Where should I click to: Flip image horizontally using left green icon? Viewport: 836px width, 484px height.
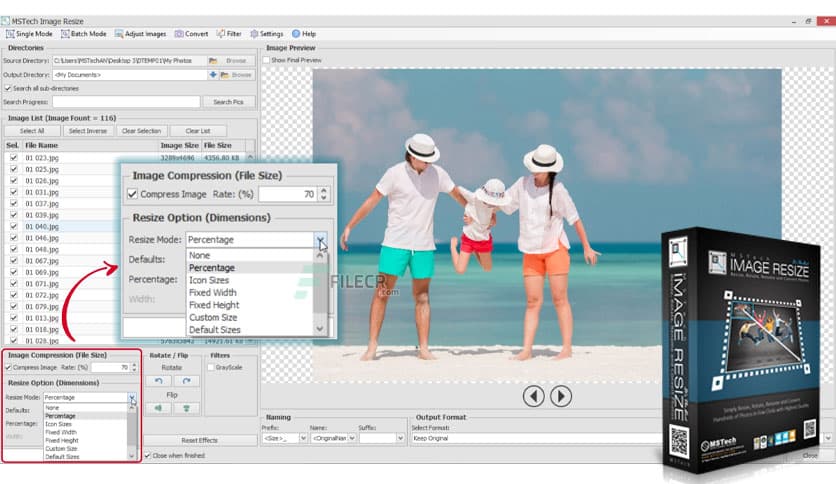pyautogui.click(x=158, y=408)
